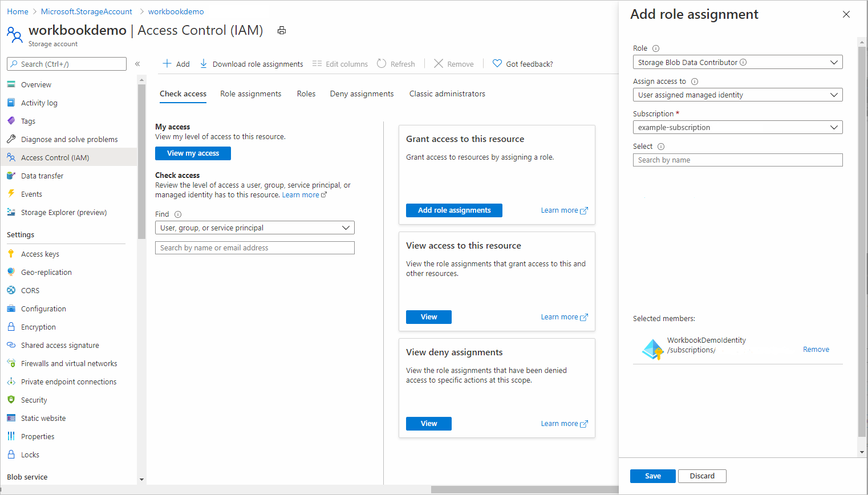The height and width of the screenshot is (495, 868).
Task: Switch to the Role assignments tab
Action: (x=251, y=94)
